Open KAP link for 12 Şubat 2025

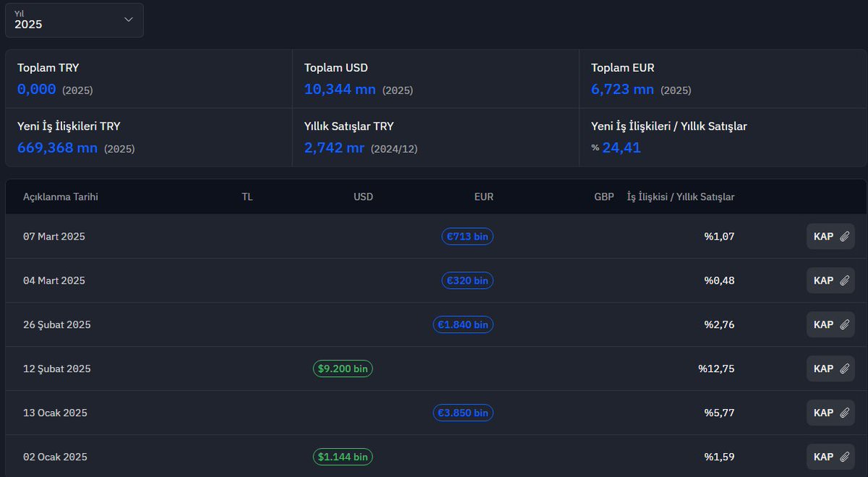(x=830, y=368)
